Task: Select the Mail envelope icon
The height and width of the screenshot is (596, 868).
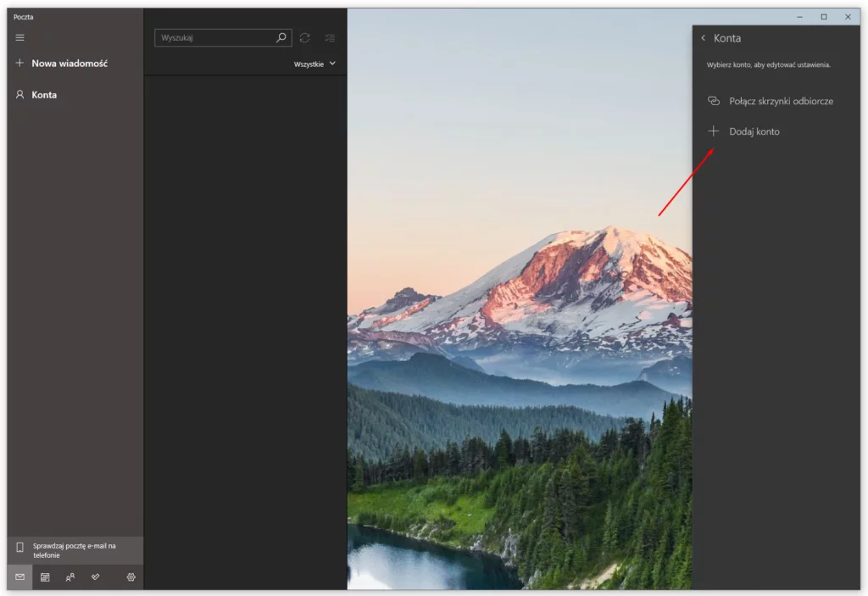Action: [x=19, y=577]
